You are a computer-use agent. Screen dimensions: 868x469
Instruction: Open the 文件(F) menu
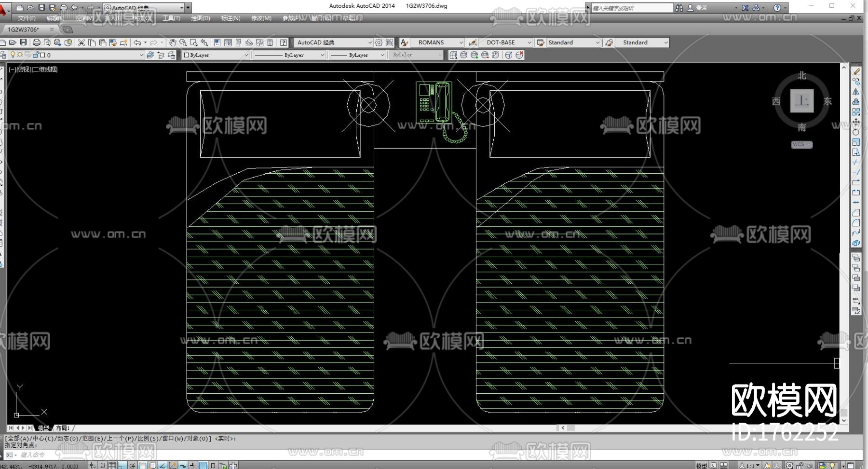(27, 18)
